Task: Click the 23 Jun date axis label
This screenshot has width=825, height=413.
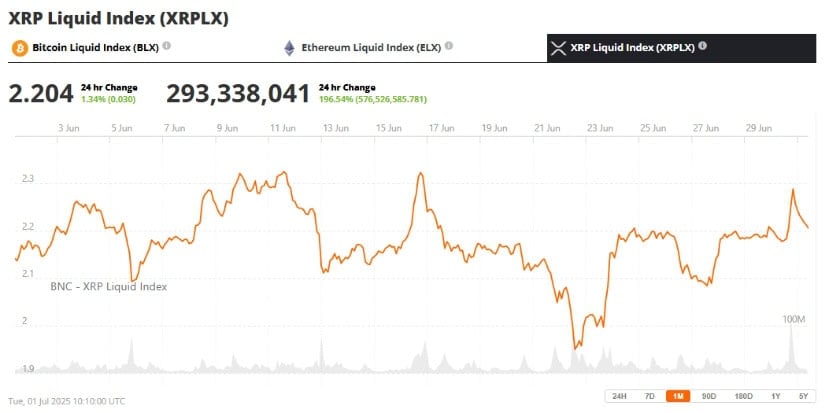Action: pyautogui.click(x=600, y=128)
